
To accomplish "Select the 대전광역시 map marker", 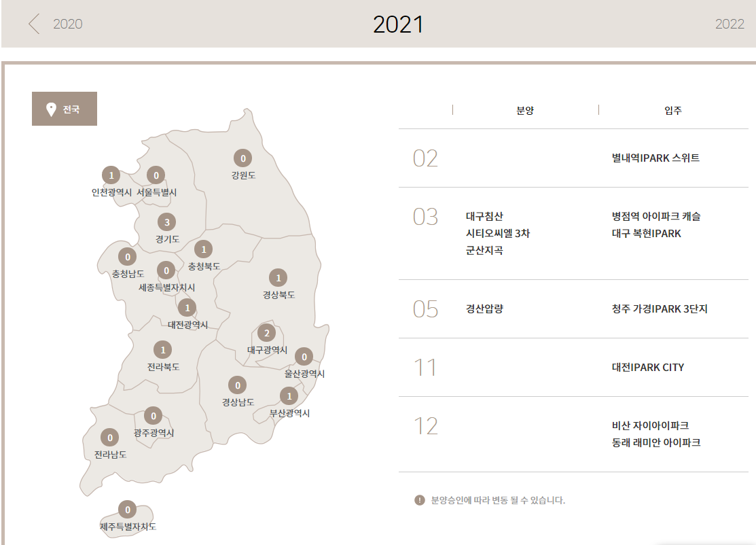I will click(x=187, y=308).
